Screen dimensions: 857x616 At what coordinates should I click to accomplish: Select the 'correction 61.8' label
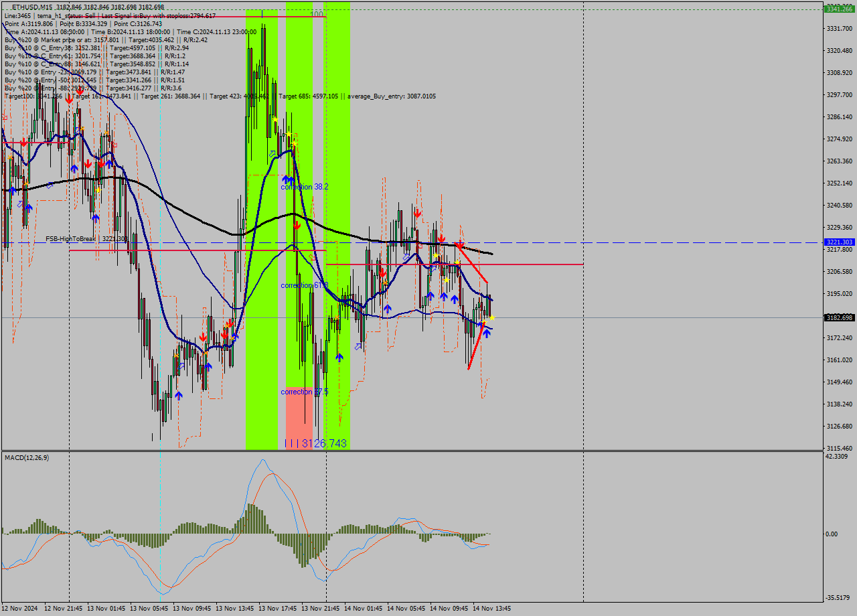point(303,285)
